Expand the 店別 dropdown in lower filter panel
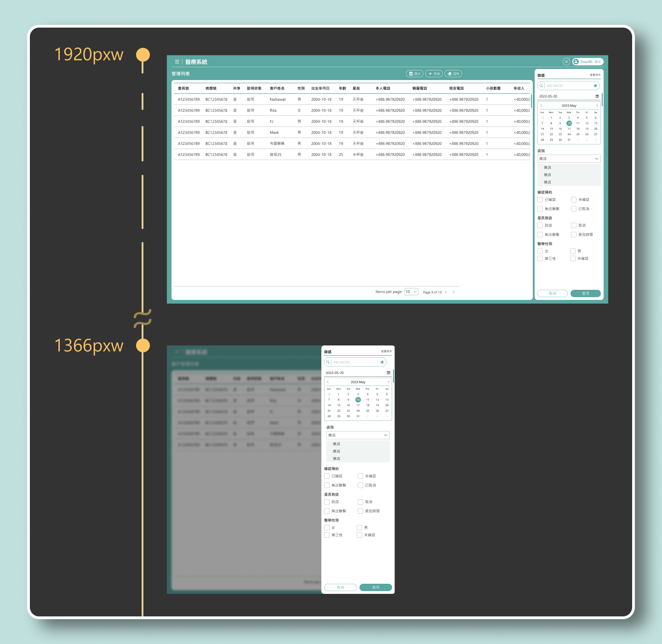This screenshot has height=644, width=662. (358, 435)
